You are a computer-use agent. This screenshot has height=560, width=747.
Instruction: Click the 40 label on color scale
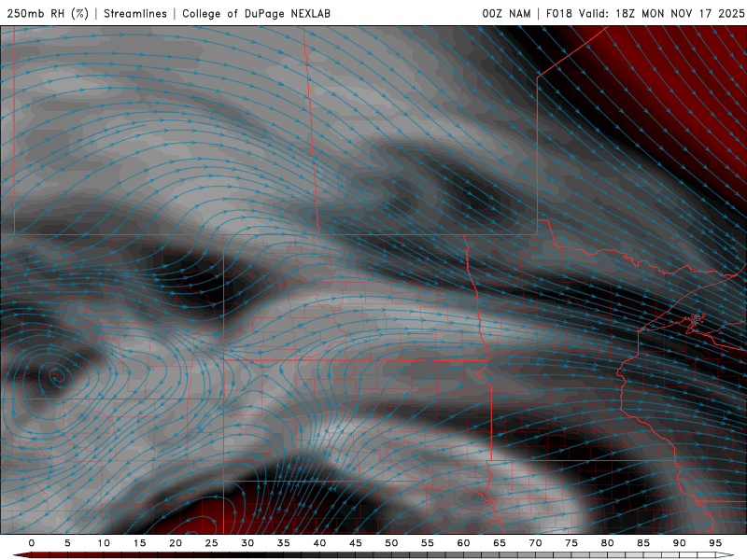319,543
